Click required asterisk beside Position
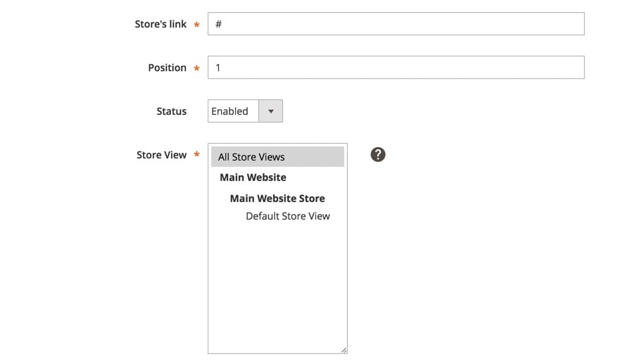The image size is (642, 364). pyautogui.click(x=196, y=68)
